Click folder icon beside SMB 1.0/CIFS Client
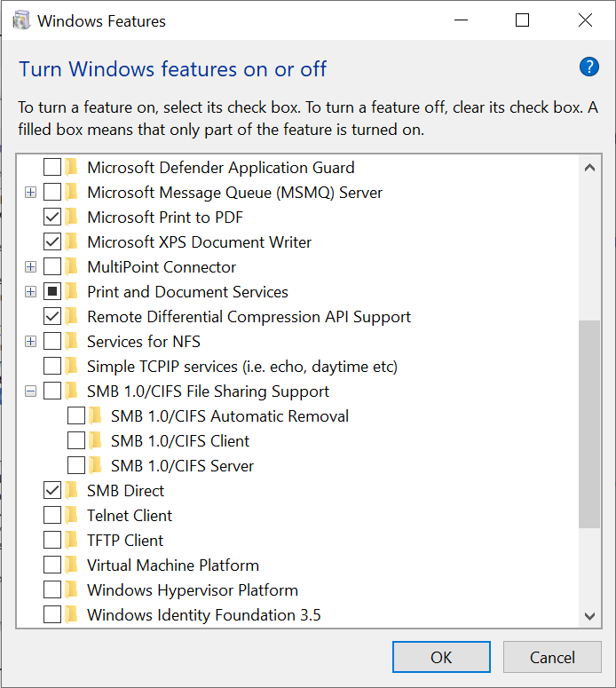The image size is (616, 688). tap(95, 440)
